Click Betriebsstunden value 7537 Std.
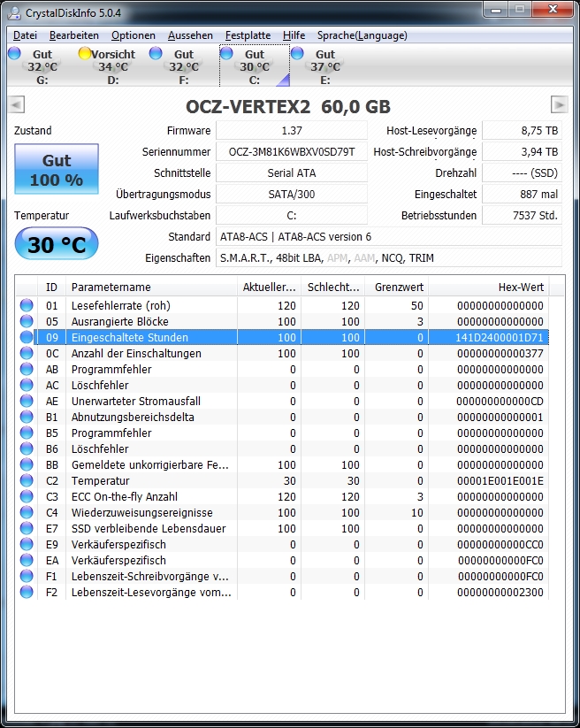 tap(522, 216)
